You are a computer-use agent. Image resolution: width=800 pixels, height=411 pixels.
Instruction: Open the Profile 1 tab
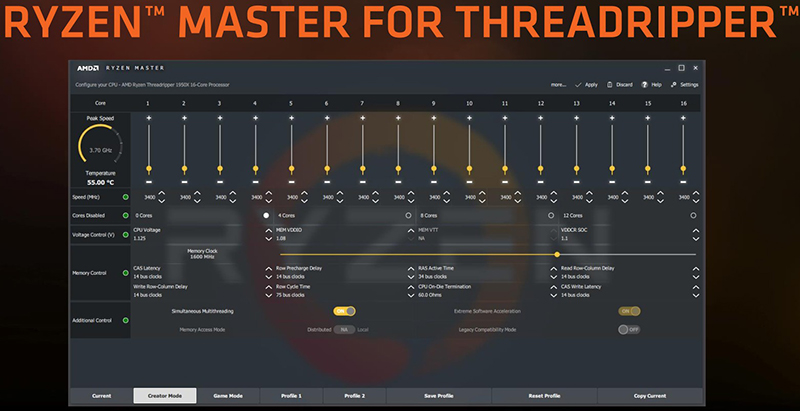click(x=291, y=396)
